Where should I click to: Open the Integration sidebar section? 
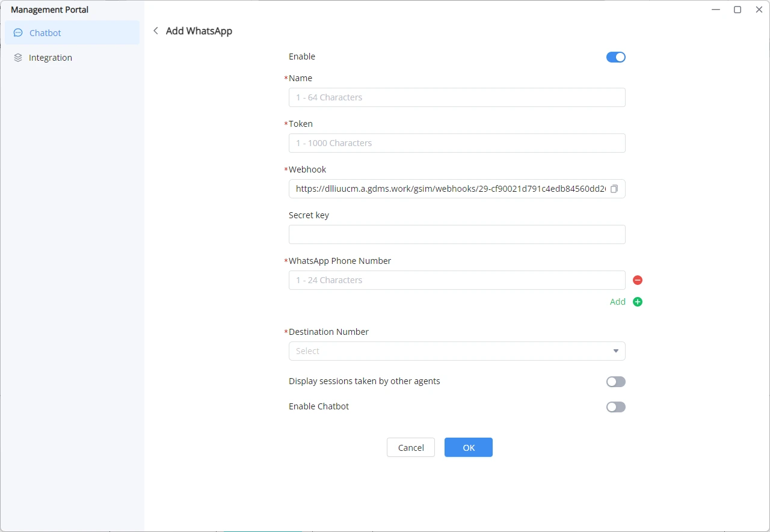[x=72, y=58]
